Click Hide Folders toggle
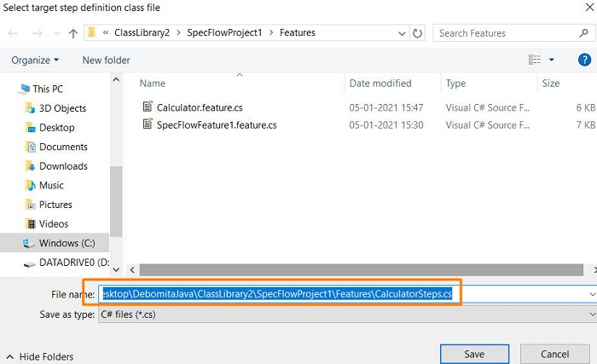The width and height of the screenshot is (597, 364). 39,356
